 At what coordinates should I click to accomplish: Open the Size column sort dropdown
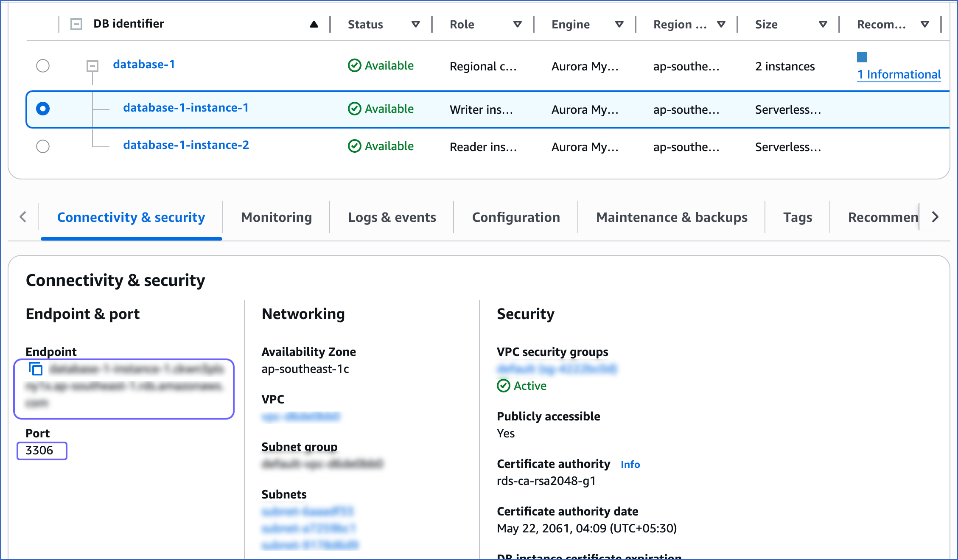[823, 24]
